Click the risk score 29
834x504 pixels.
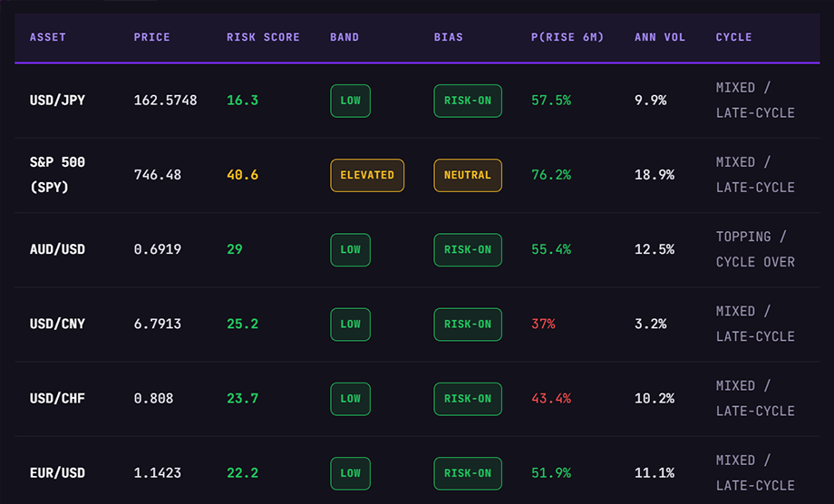tap(235, 249)
